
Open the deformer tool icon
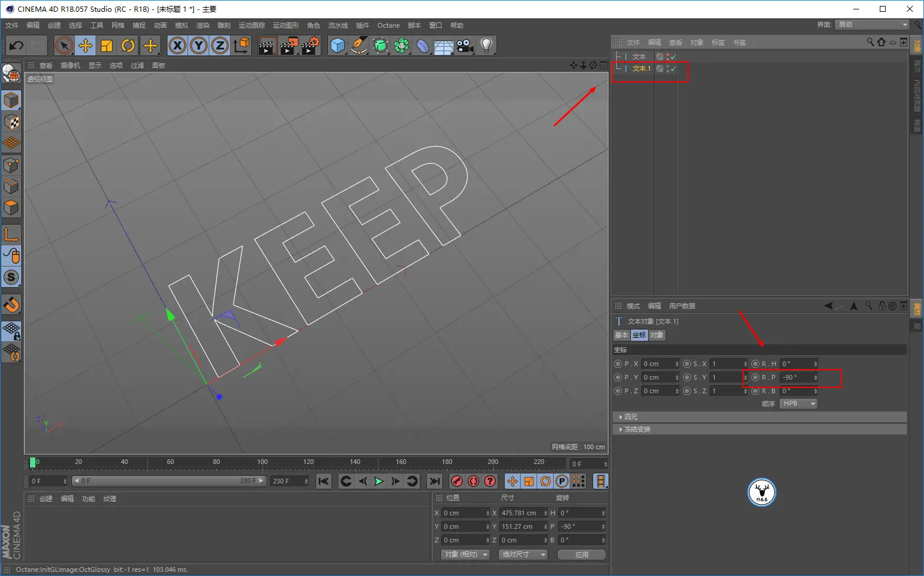click(x=423, y=45)
